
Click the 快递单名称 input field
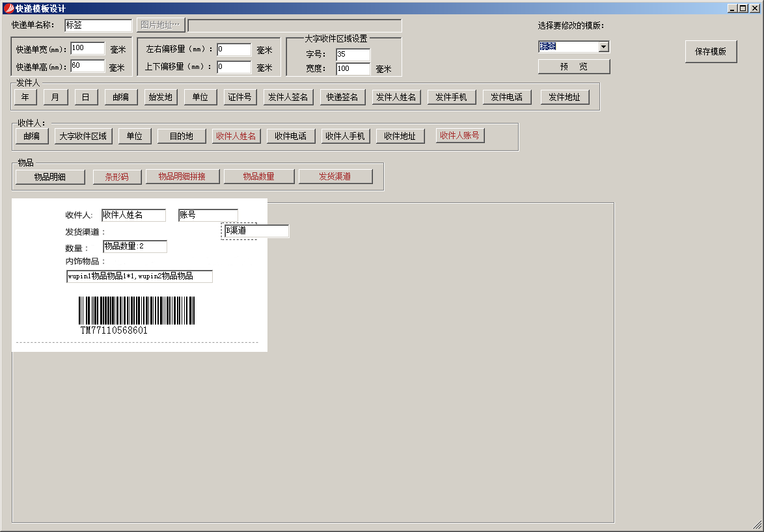click(x=98, y=25)
